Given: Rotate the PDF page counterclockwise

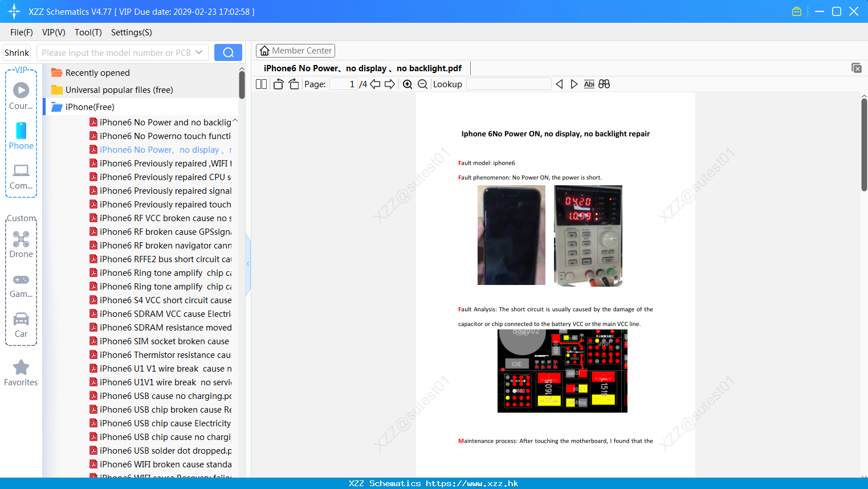Looking at the screenshot, I should [278, 84].
